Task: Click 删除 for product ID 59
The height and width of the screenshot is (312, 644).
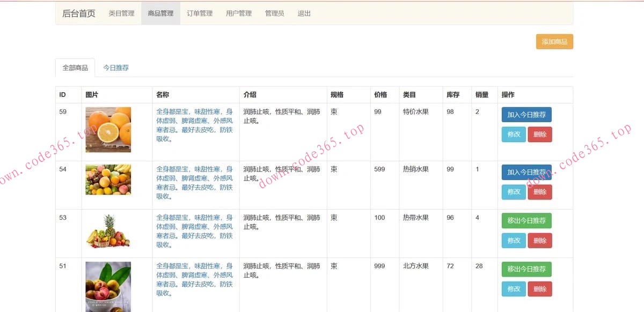Action: point(540,135)
